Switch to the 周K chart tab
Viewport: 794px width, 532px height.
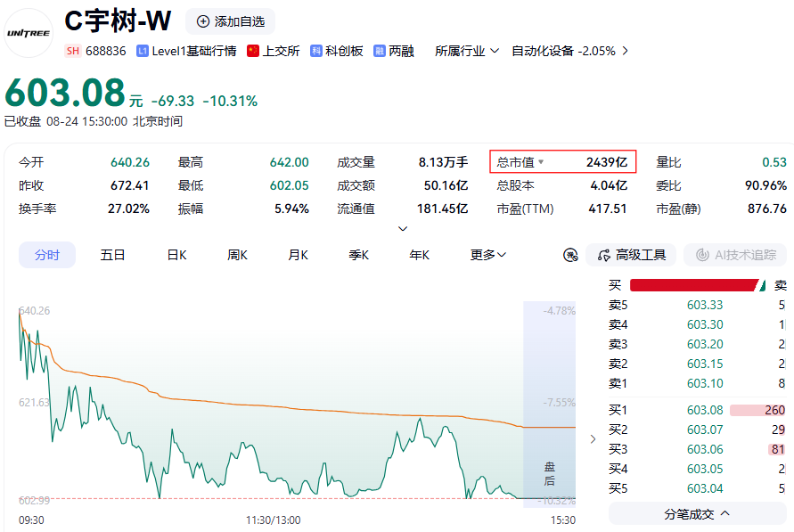click(237, 255)
